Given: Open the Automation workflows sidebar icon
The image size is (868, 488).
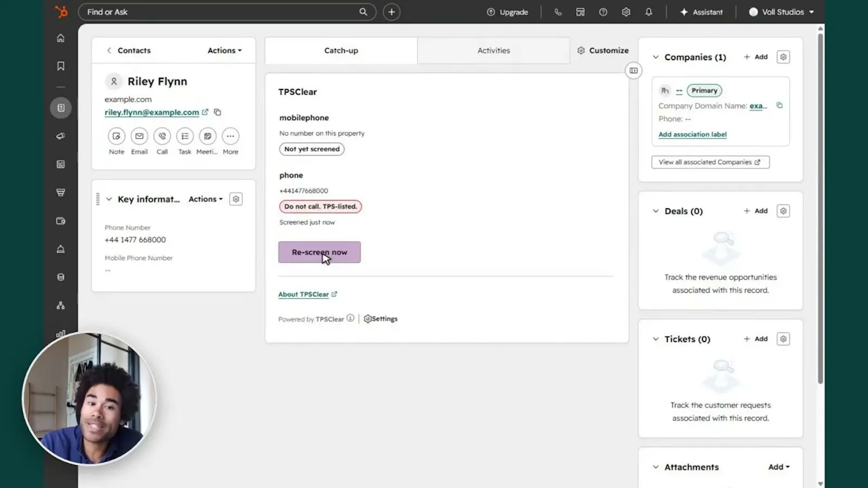Looking at the screenshot, I should click(x=61, y=305).
